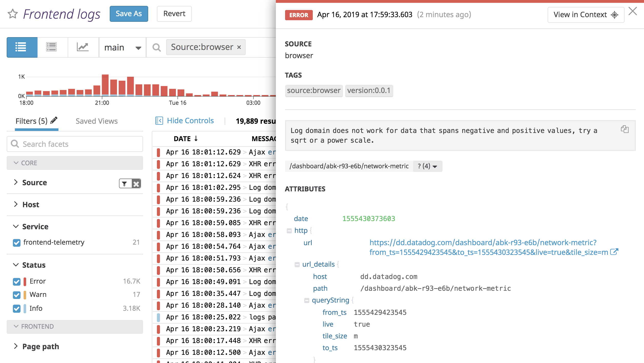
Task: Uncheck the frontend-telemetry service filter
Action: click(16, 243)
